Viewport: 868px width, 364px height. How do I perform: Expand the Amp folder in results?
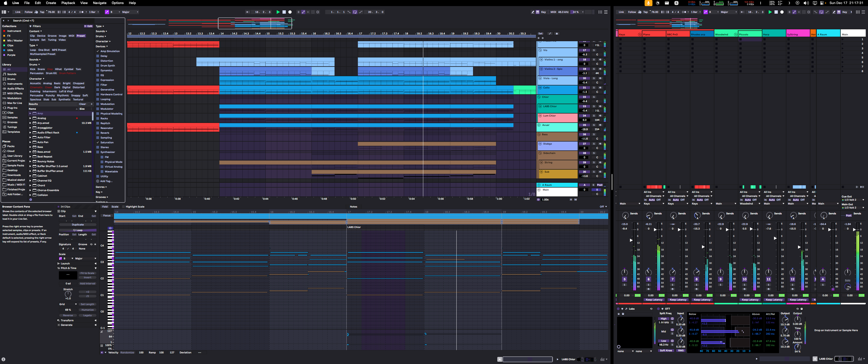coord(30,113)
